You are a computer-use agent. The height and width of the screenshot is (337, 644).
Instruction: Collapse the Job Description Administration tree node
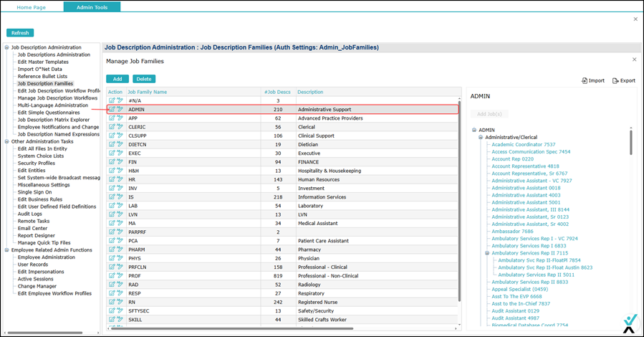[6, 47]
